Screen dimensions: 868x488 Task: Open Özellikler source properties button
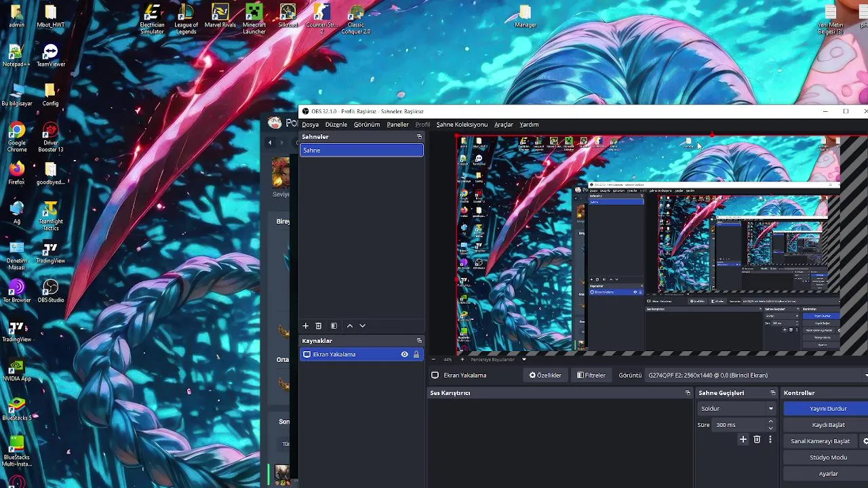(545, 375)
